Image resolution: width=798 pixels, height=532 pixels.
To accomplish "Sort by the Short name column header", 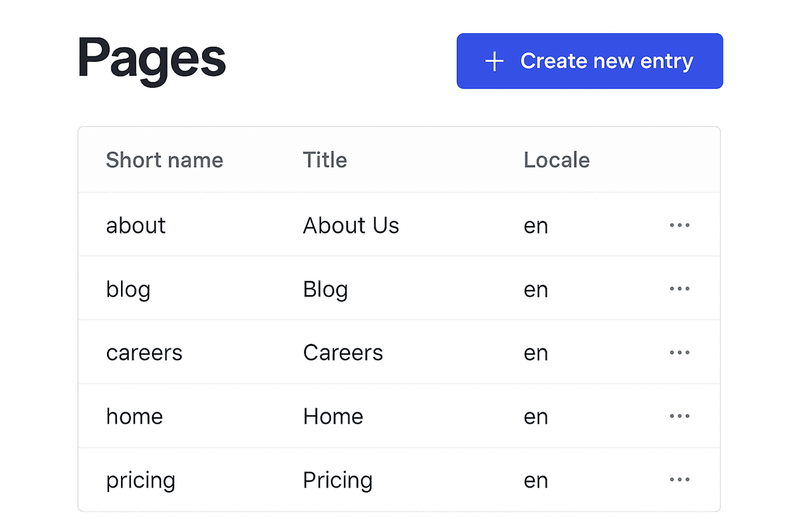I will coord(164,160).
